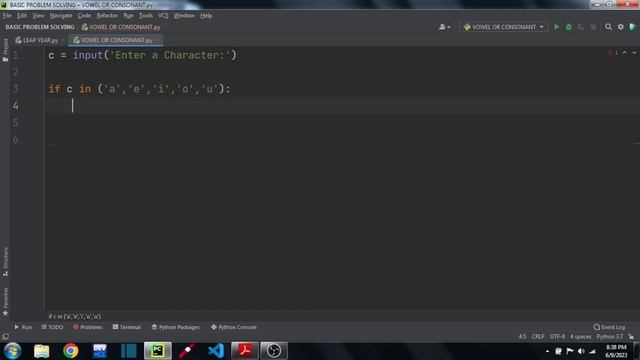Click the JetBrains shield icon in toolbar
The image size is (640, 360).
(633, 27)
